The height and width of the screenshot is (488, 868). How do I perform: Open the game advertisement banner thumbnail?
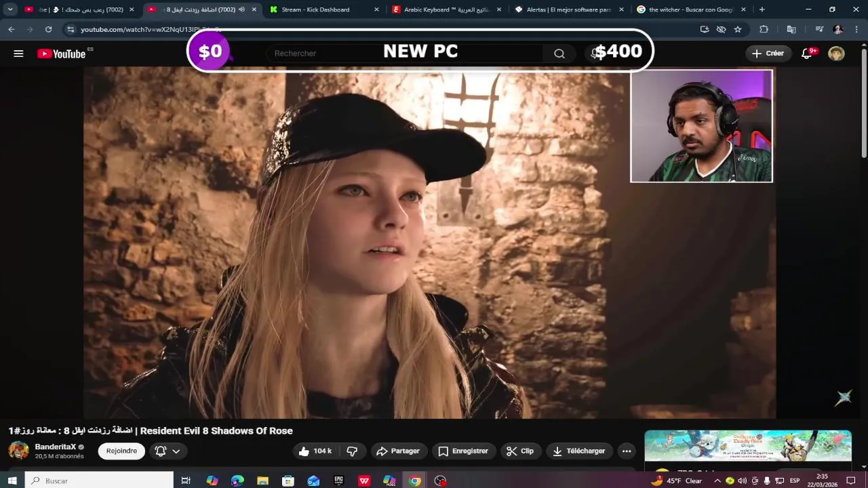point(748,446)
